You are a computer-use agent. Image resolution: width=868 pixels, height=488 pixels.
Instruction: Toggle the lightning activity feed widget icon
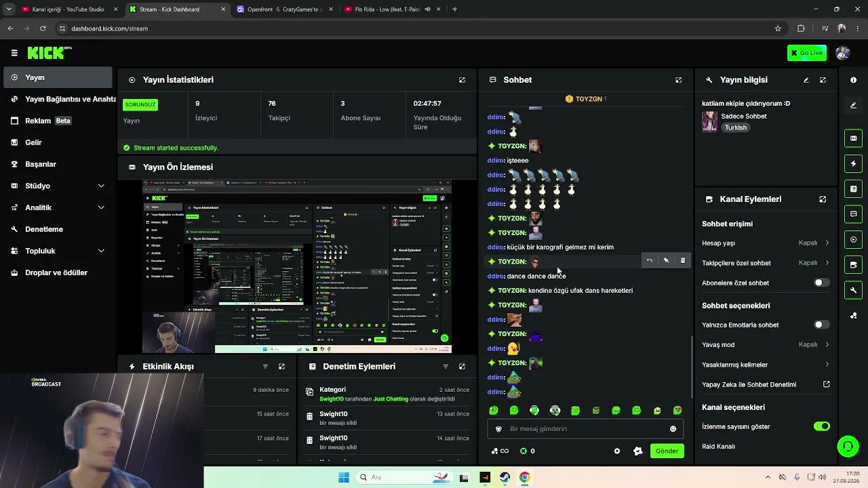[853, 163]
